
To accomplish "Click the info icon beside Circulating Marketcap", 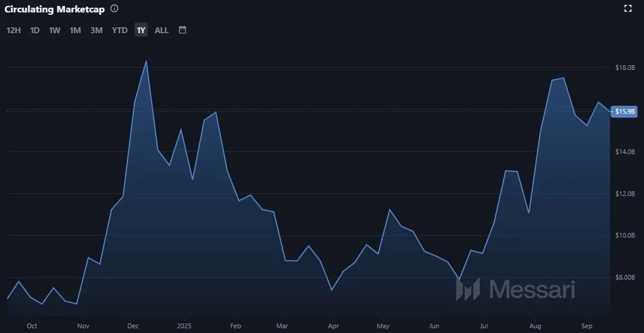I will pyautogui.click(x=114, y=9).
